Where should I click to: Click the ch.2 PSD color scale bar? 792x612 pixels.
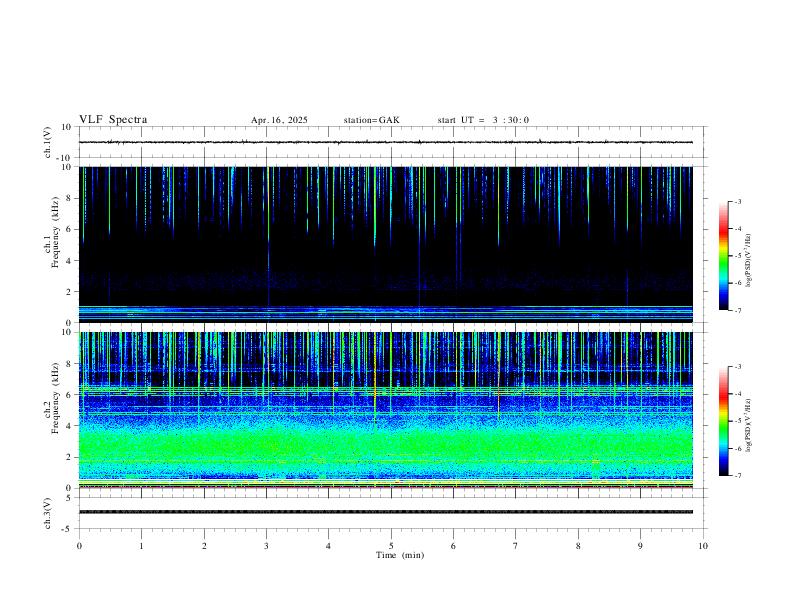pyautogui.click(x=723, y=421)
